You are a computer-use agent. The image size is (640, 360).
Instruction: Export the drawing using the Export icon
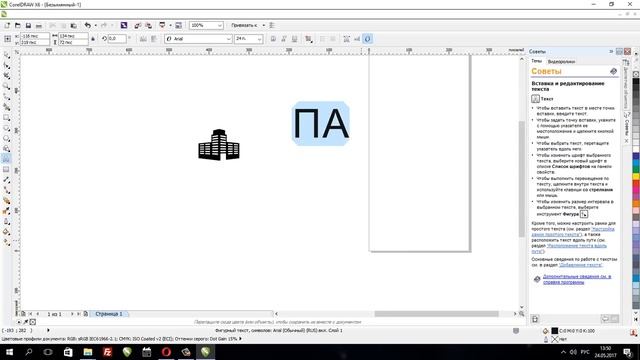pos(148,25)
